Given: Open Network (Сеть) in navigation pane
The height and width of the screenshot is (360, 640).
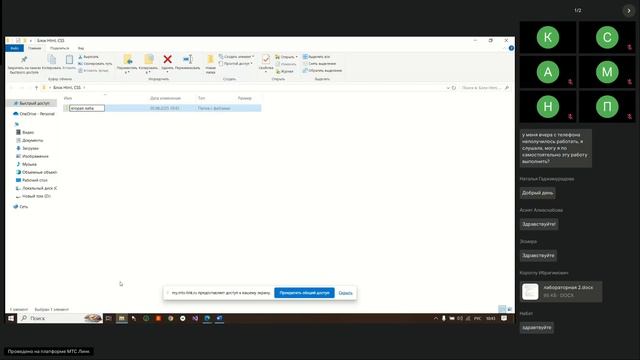Looking at the screenshot, I should [21, 207].
